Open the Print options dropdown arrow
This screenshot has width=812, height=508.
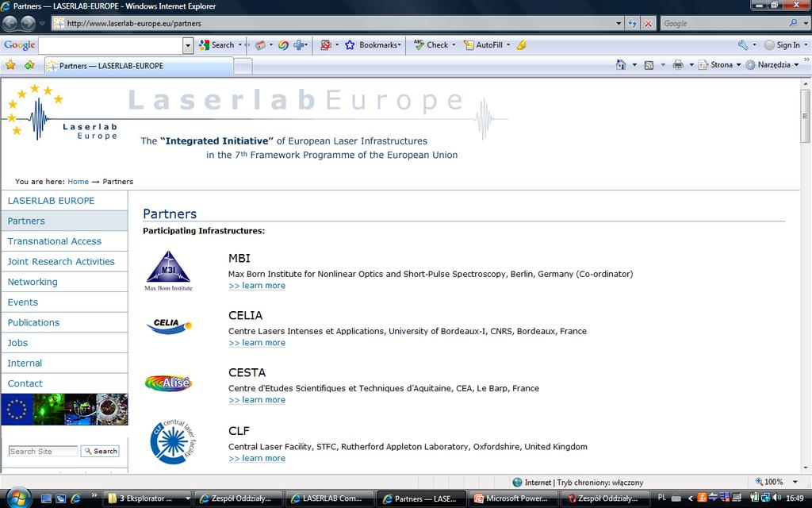[691, 65]
